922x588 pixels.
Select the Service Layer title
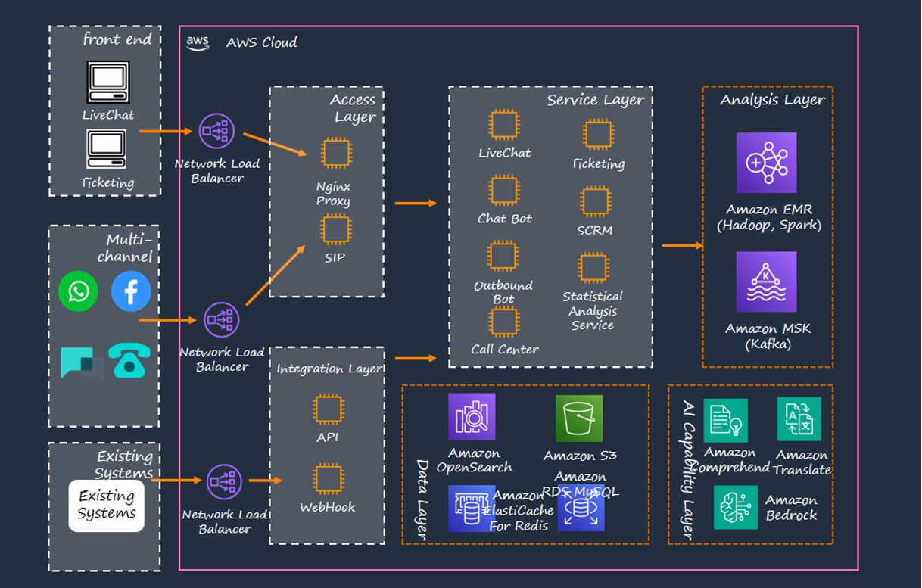[596, 100]
